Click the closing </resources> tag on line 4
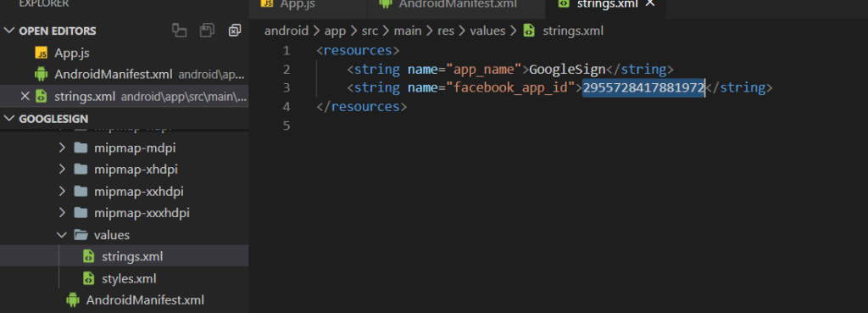The image size is (868, 313). [x=361, y=106]
